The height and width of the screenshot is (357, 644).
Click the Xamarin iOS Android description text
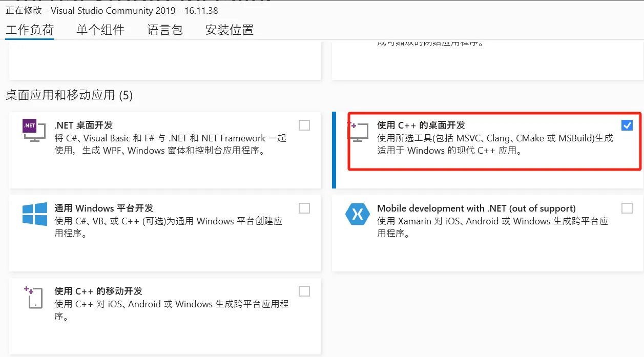click(493, 227)
